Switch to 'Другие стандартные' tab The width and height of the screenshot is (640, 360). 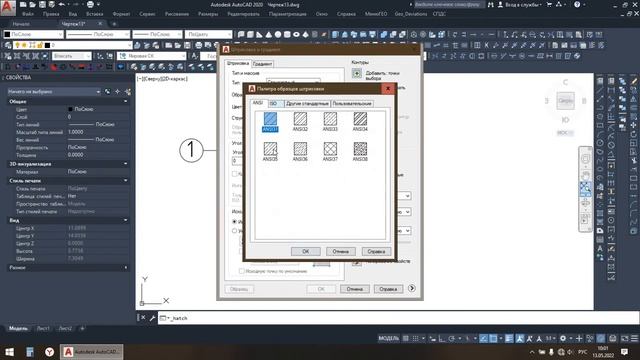[x=307, y=104]
